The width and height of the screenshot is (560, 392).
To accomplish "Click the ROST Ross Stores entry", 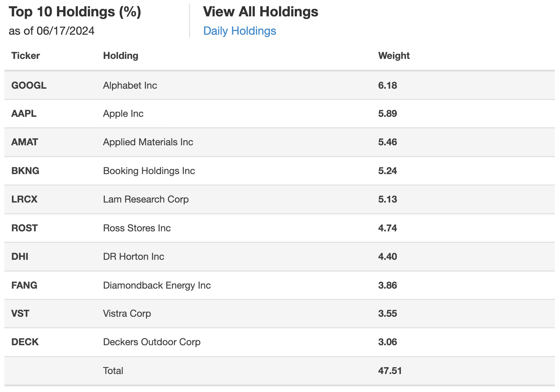I will pos(137,228).
